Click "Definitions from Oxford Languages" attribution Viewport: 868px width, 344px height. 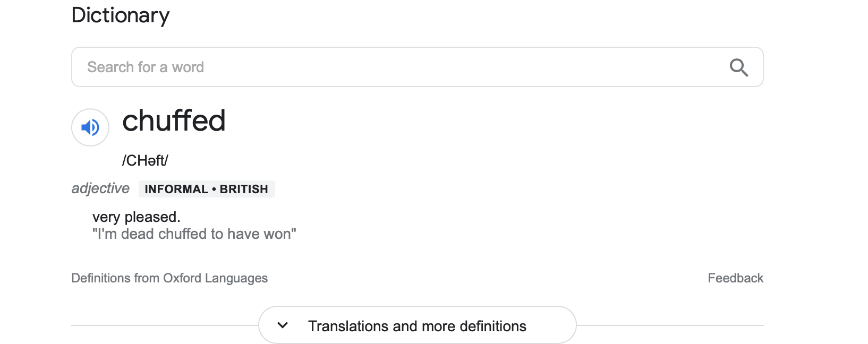pos(169,278)
